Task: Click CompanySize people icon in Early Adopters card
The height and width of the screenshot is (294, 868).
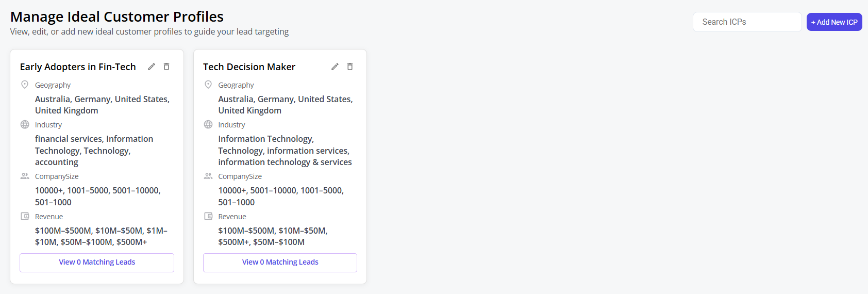Action: (25, 176)
